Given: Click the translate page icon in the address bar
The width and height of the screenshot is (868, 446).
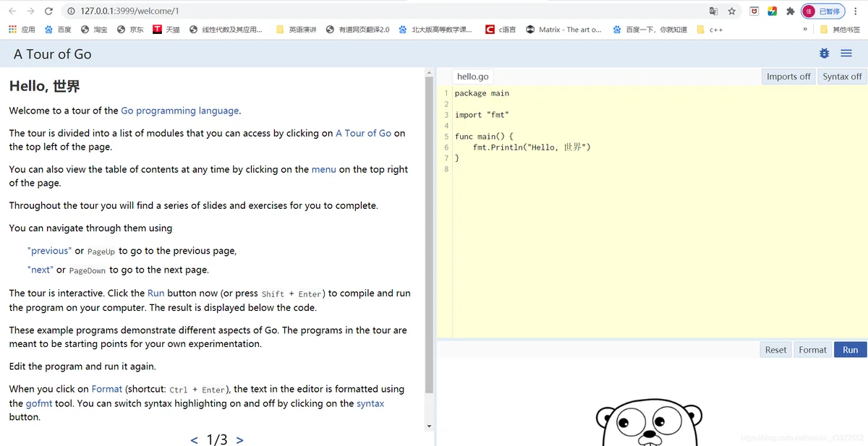Looking at the screenshot, I should [x=713, y=11].
